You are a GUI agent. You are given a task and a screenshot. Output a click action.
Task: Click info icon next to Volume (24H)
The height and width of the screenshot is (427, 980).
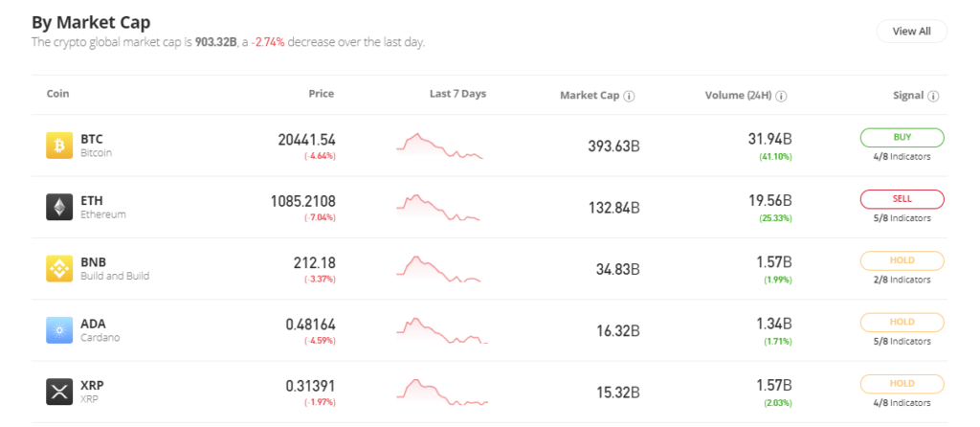782,96
